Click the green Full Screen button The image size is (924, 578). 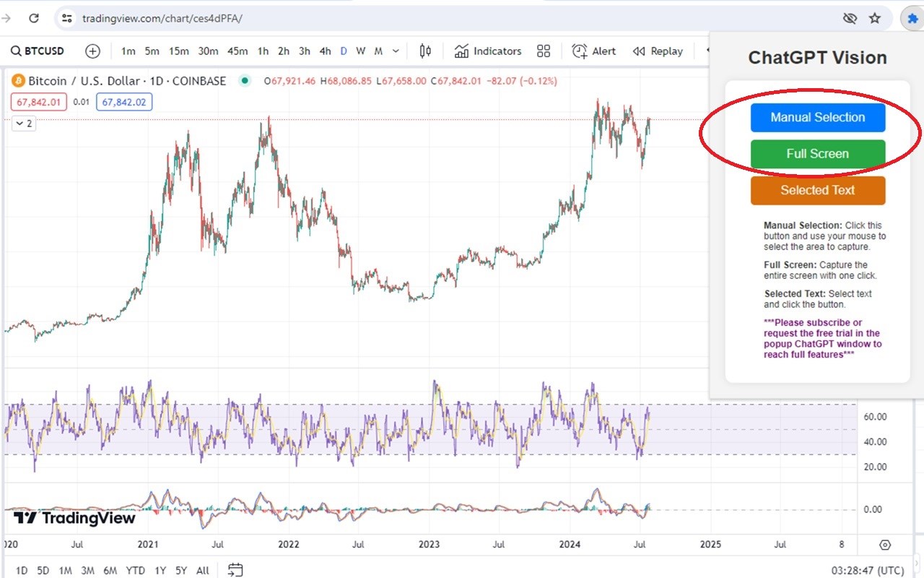[818, 154]
